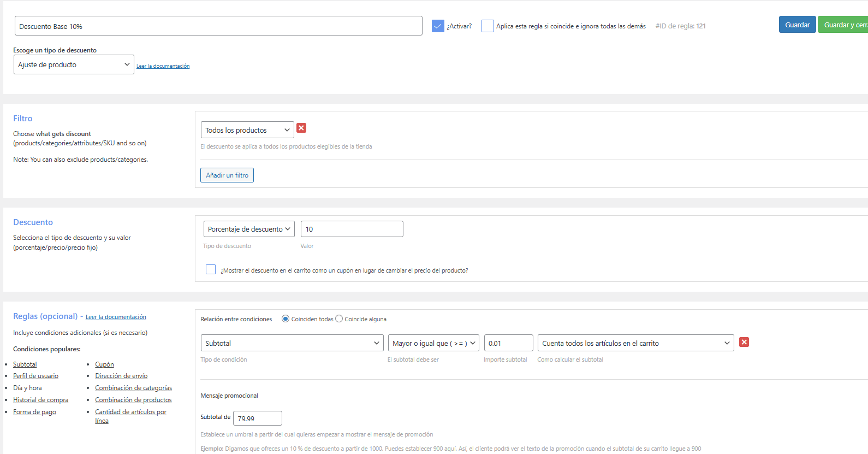Image resolution: width=868 pixels, height=454 pixels.
Task: Open the Subtotal condition type dropdown
Action: 292,343
